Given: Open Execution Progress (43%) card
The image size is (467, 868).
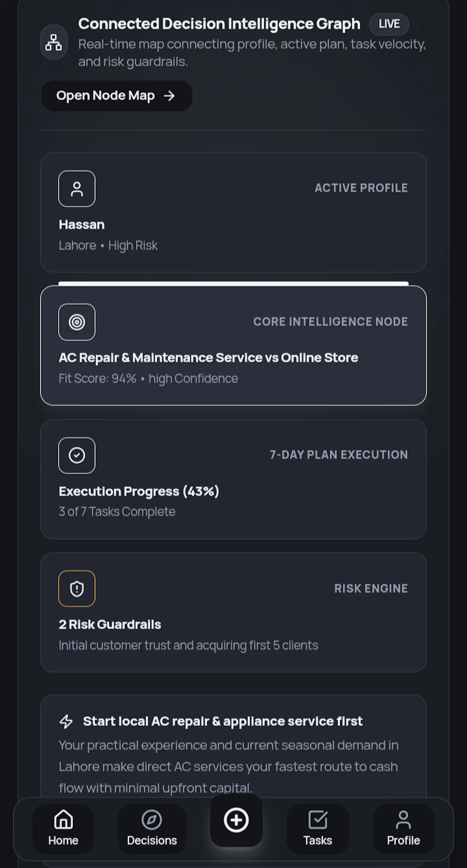Looking at the screenshot, I should coord(233,479).
